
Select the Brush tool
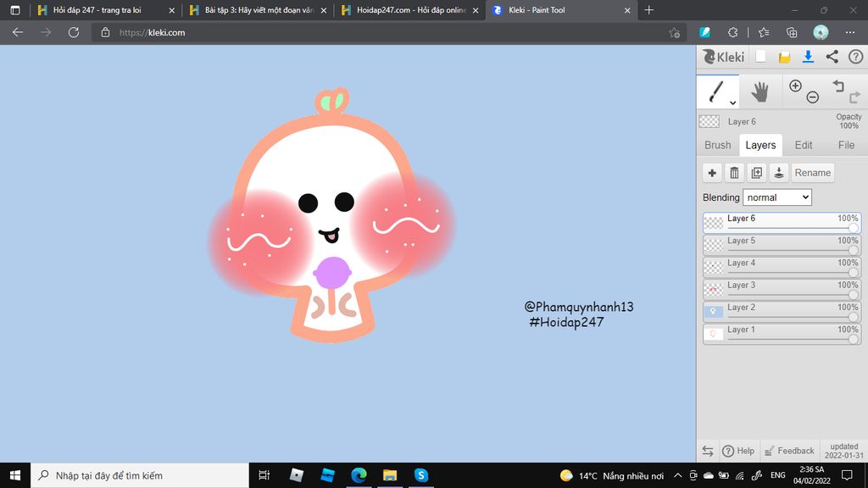[x=717, y=91]
